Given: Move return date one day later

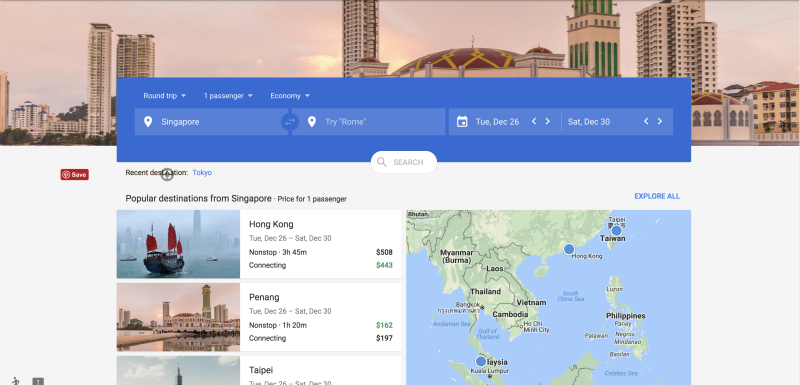Looking at the screenshot, I should click(x=660, y=121).
